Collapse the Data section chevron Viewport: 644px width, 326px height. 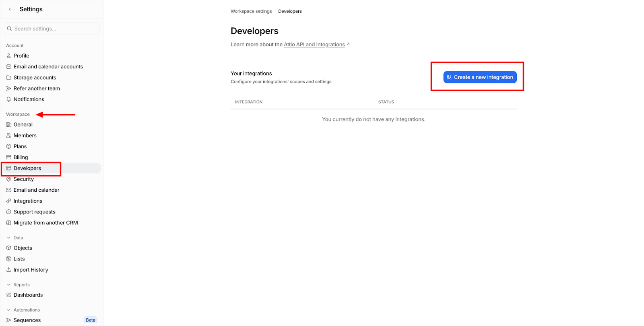[x=8, y=238]
